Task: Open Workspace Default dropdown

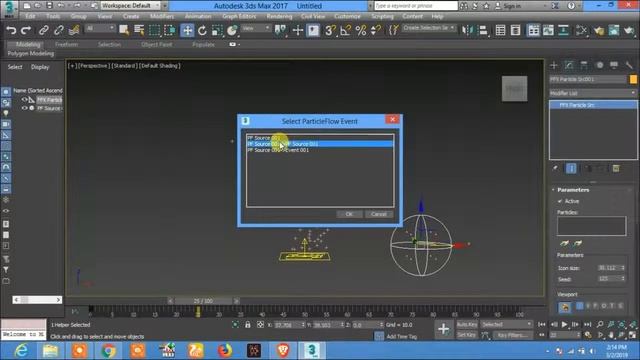Action: pyautogui.click(x=131, y=6)
